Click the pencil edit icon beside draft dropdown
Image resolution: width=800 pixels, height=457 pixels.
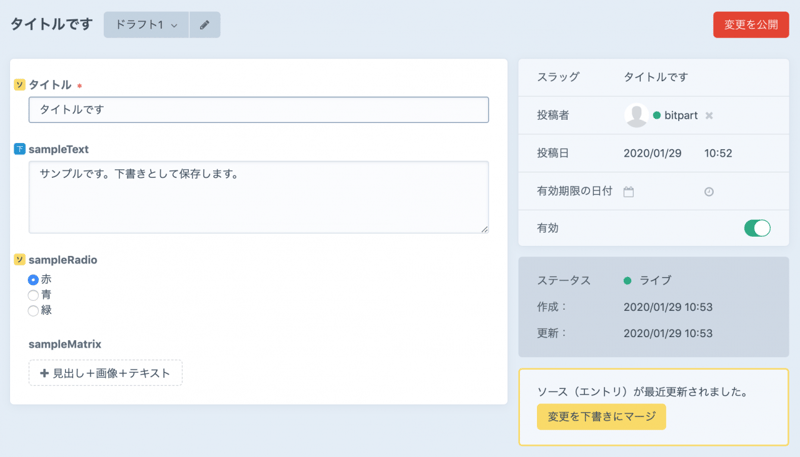pos(204,25)
